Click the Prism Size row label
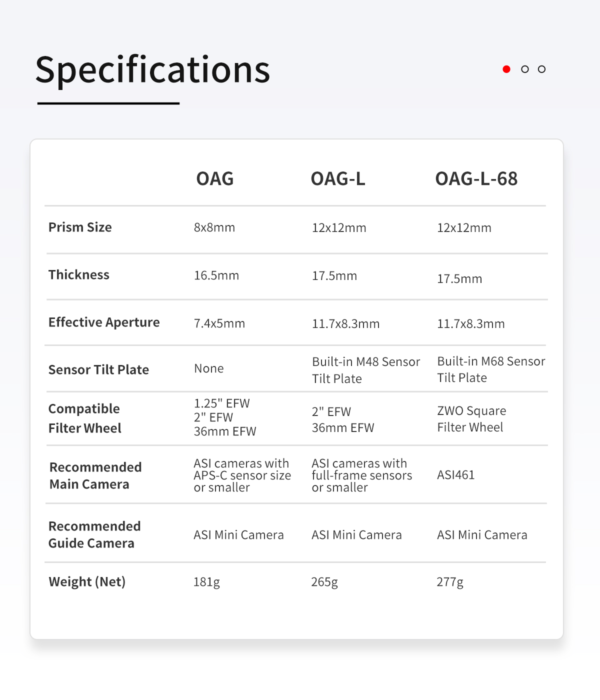This screenshot has height=700, width=600. (x=80, y=227)
